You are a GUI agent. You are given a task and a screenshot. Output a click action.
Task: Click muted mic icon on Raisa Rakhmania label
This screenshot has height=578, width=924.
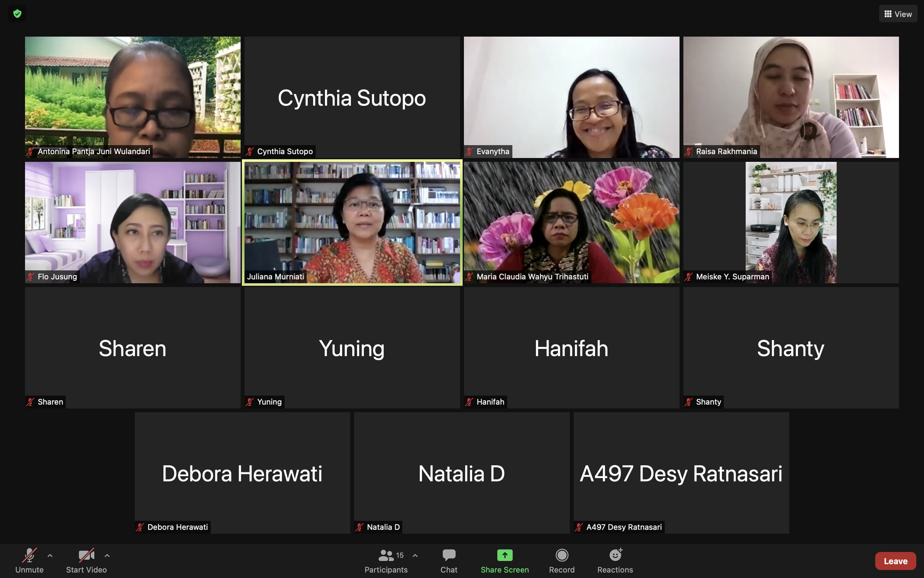pos(689,151)
